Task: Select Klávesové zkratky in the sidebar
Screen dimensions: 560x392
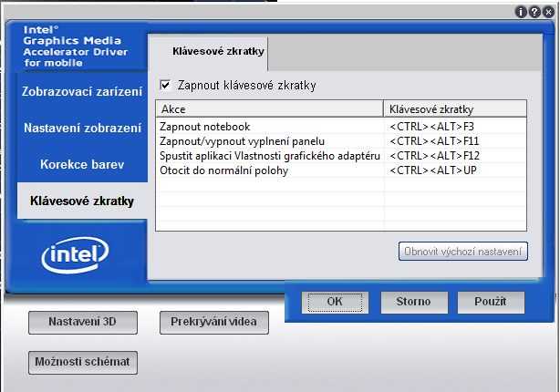Action: point(82,201)
